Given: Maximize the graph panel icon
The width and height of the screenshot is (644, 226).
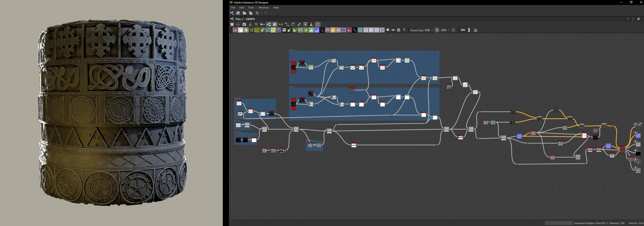Looking at the screenshot, I should [x=638, y=19].
